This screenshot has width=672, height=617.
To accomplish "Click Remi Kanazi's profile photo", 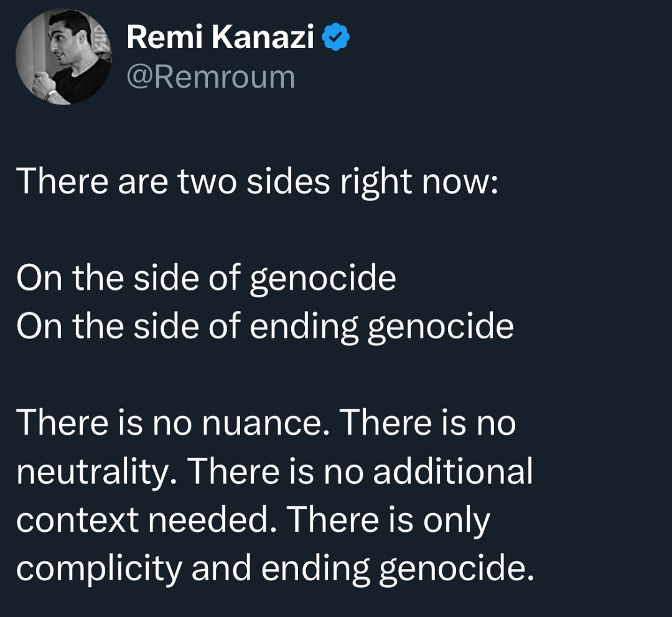I will (63, 57).
